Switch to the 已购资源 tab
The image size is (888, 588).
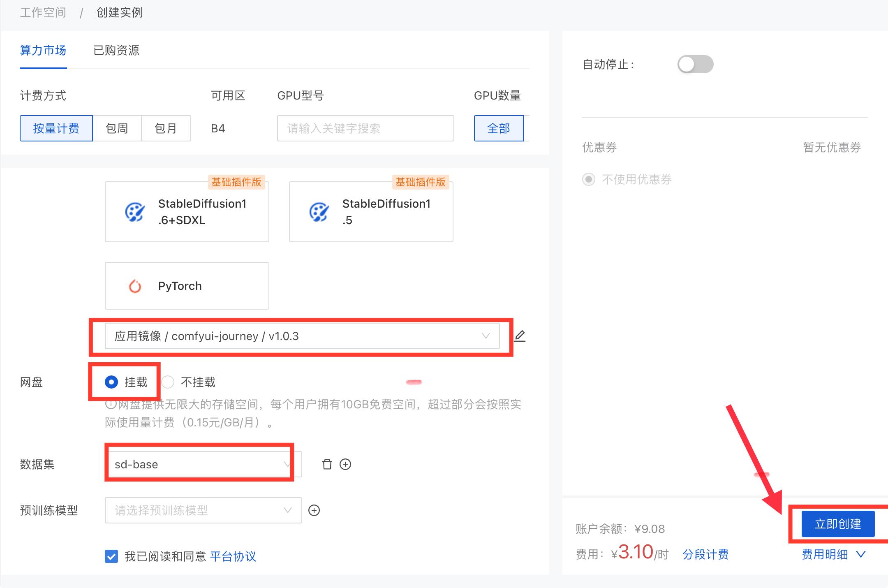(x=116, y=51)
